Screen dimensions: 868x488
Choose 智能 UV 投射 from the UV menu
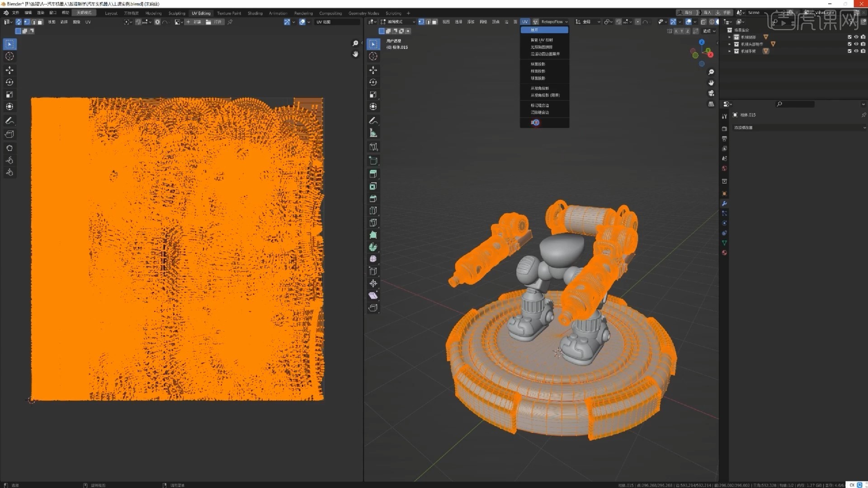click(x=541, y=40)
